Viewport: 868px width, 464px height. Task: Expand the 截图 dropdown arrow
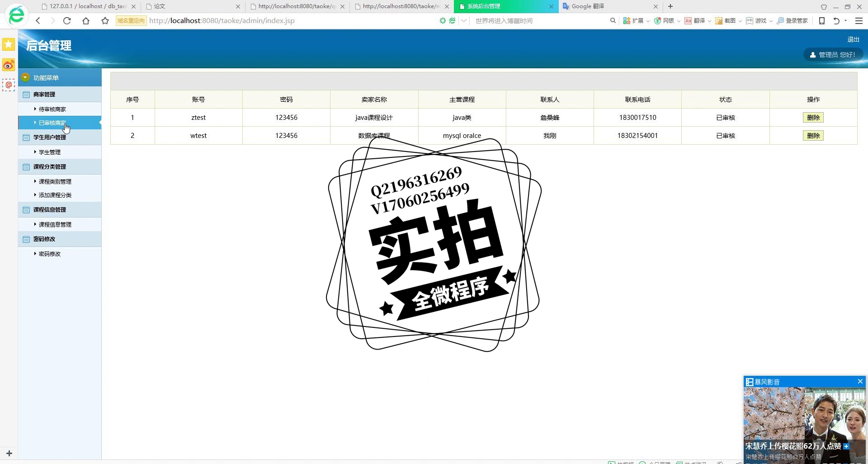click(x=740, y=21)
